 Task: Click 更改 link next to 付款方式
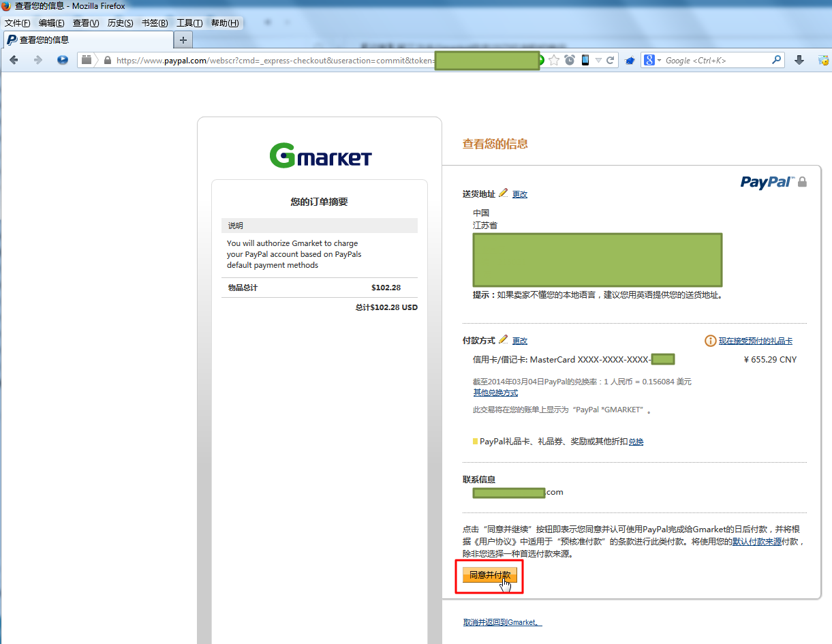click(520, 341)
